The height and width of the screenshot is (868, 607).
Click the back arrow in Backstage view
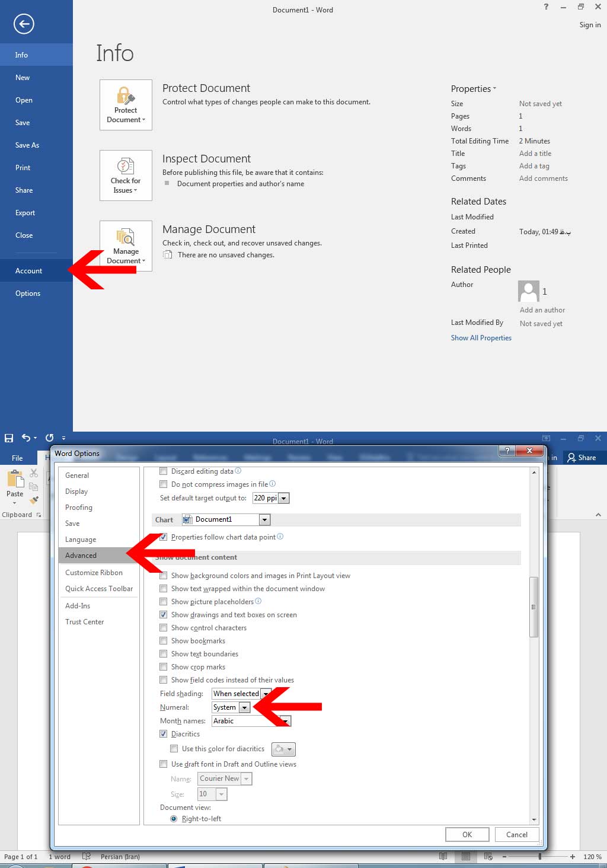[x=24, y=24]
